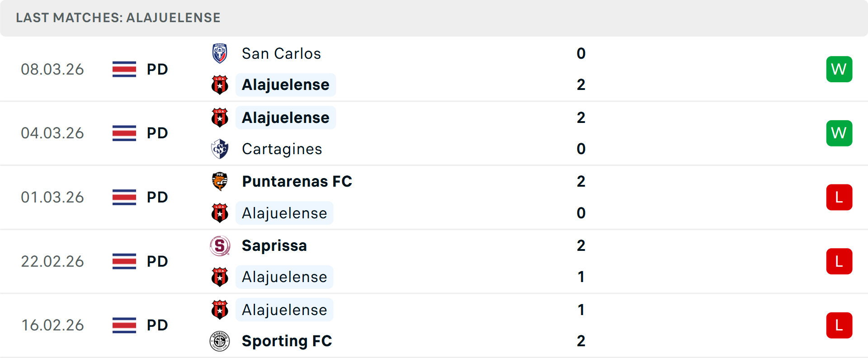This screenshot has height=358, width=868.
Task: Click the Costa Rica flag beside 16.02.26
Action: point(124,325)
